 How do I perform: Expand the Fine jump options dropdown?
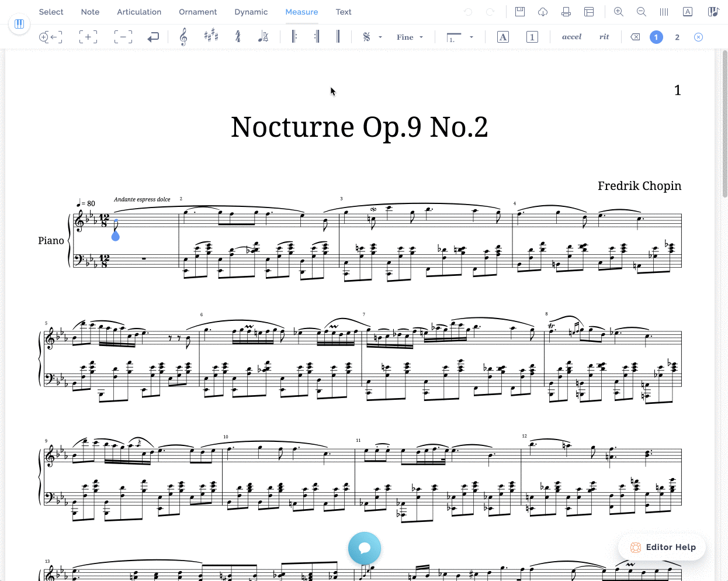click(421, 37)
